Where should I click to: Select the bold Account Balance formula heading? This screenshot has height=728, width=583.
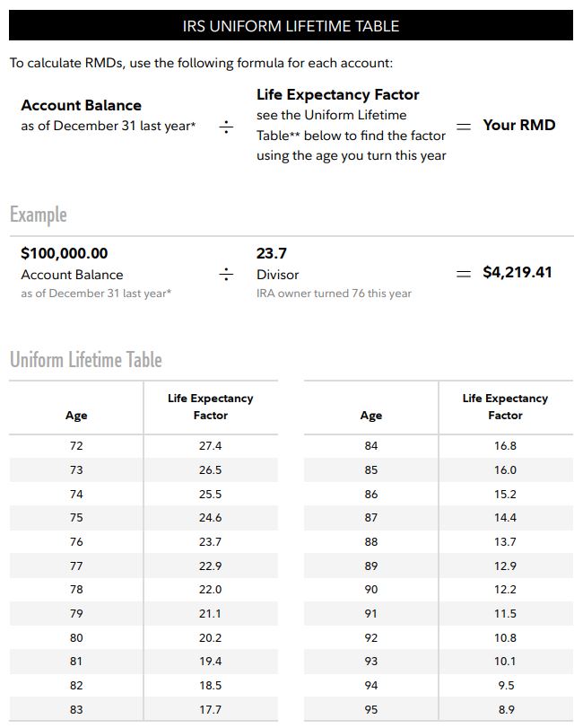tap(81, 105)
